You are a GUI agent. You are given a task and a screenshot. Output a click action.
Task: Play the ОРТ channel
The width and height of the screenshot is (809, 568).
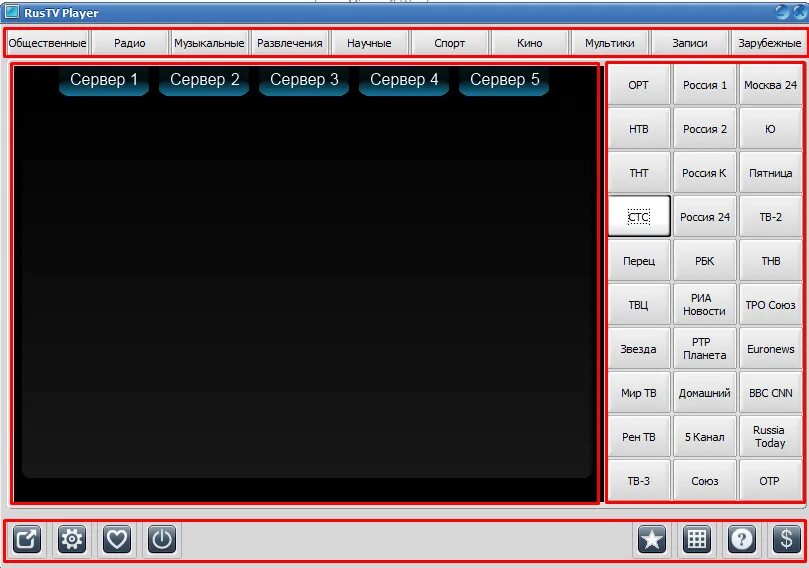tap(639, 85)
